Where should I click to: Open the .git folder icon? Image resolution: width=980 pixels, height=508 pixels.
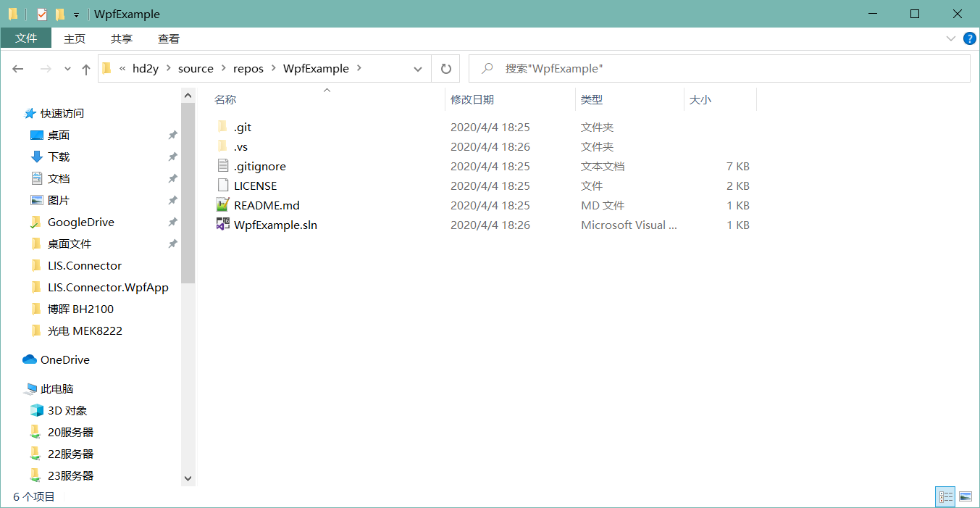(222, 127)
